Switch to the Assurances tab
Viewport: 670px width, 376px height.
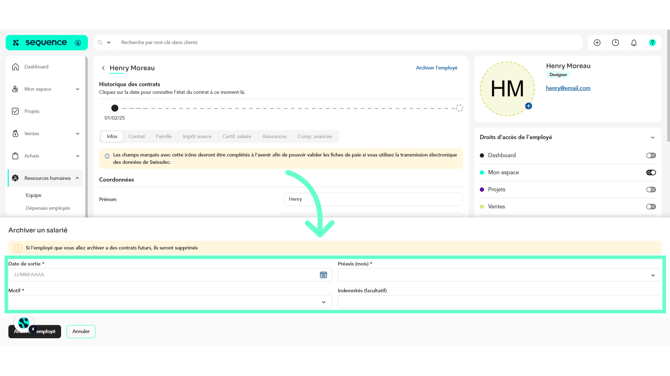(274, 136)
